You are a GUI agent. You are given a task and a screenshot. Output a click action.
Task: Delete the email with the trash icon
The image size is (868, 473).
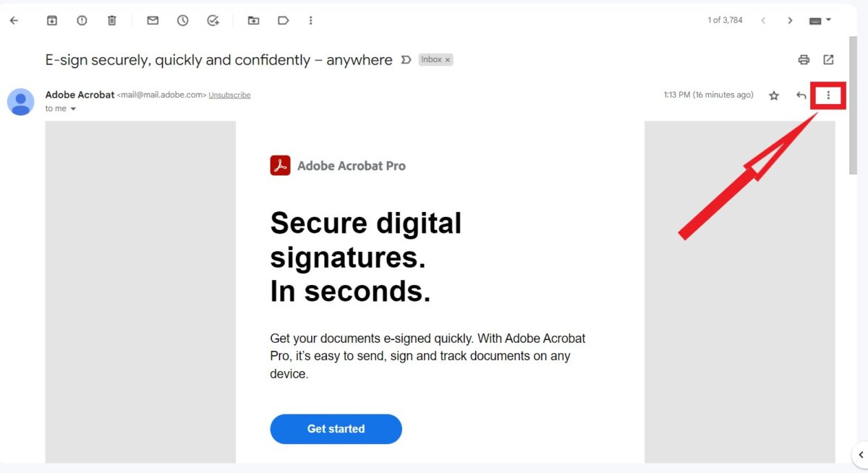click(111, 20)
